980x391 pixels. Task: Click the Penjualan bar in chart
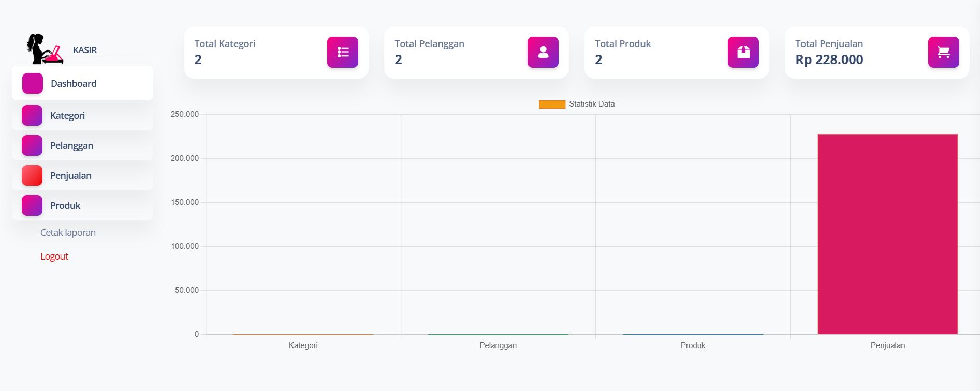coord(888,234)
